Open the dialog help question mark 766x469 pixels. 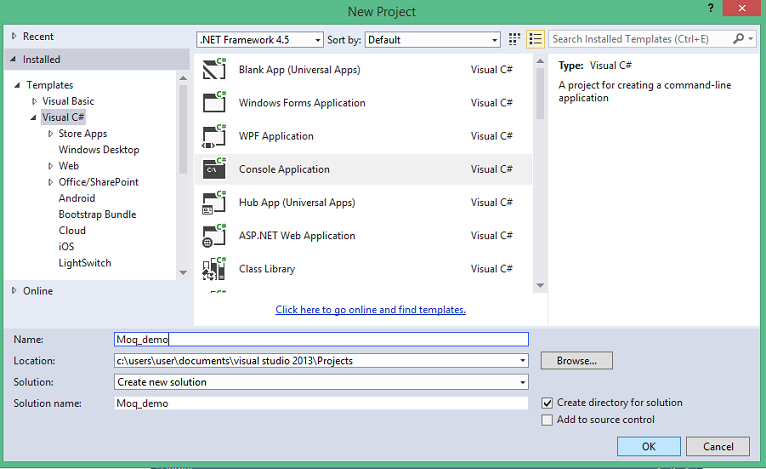pos(711,8)
